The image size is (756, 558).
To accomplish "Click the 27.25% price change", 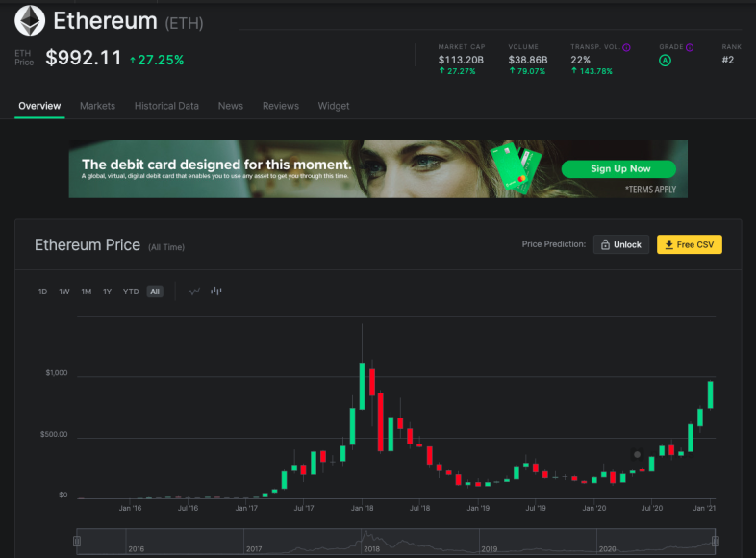I will (157, 60).
